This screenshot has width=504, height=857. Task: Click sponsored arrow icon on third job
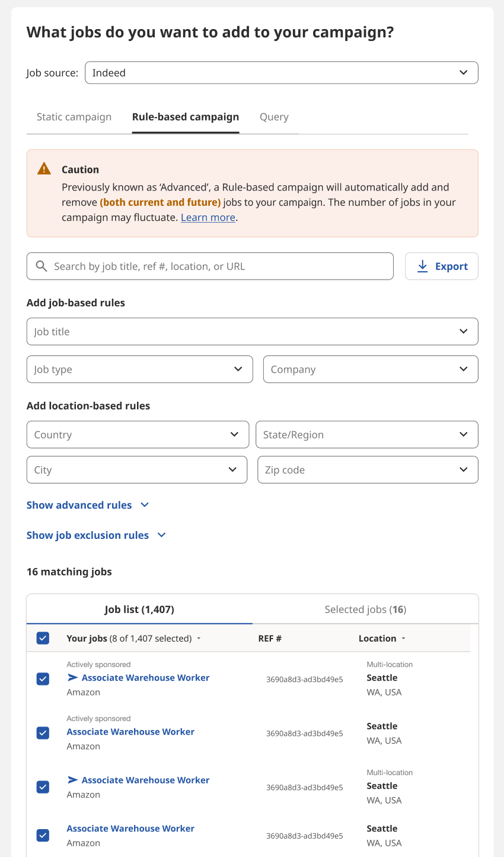pyautogui.click(x=72, y=780)
